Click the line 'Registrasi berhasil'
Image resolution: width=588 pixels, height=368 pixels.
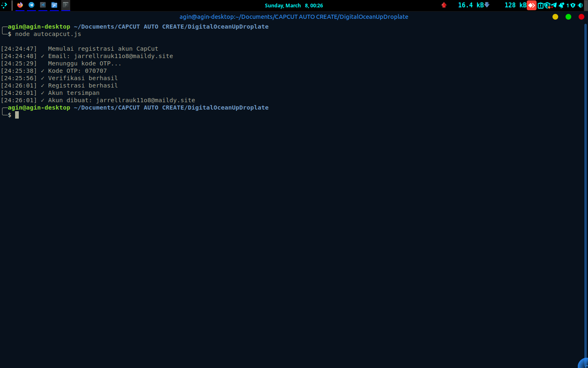pyautogui.click(x=83, y=85)
